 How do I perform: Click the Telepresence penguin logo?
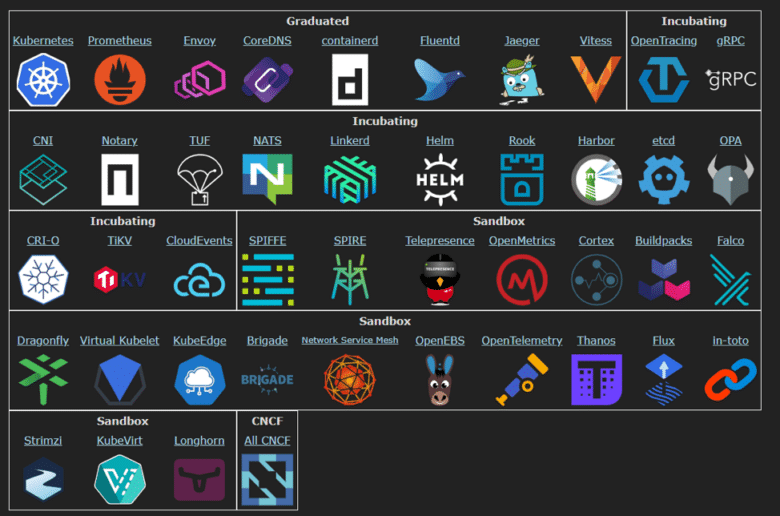(x=440, y=279)
